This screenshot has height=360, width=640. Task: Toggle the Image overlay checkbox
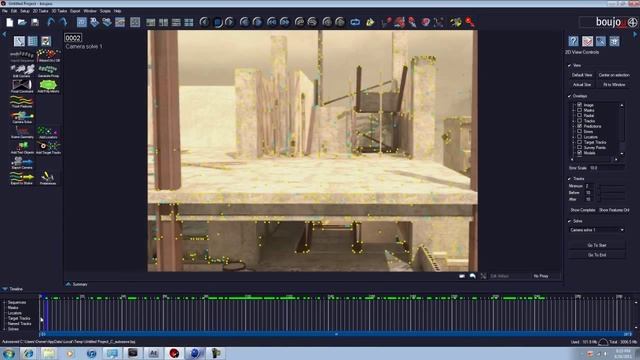pyautogui.click(x=580, y=105)
